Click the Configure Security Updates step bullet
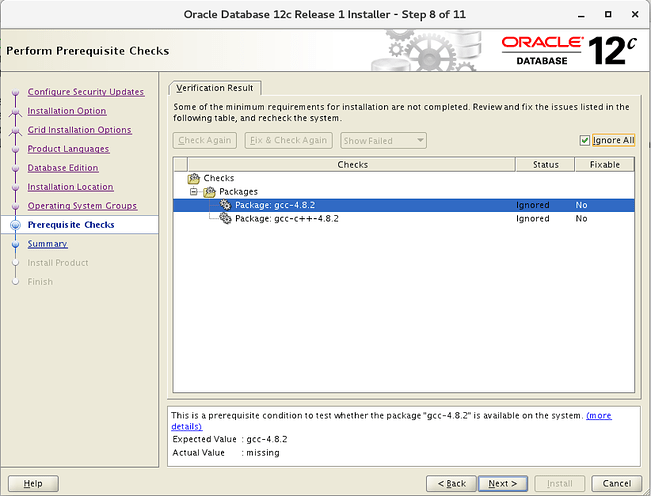This screenshot has width=651, height=496. (x=15, y=92)
